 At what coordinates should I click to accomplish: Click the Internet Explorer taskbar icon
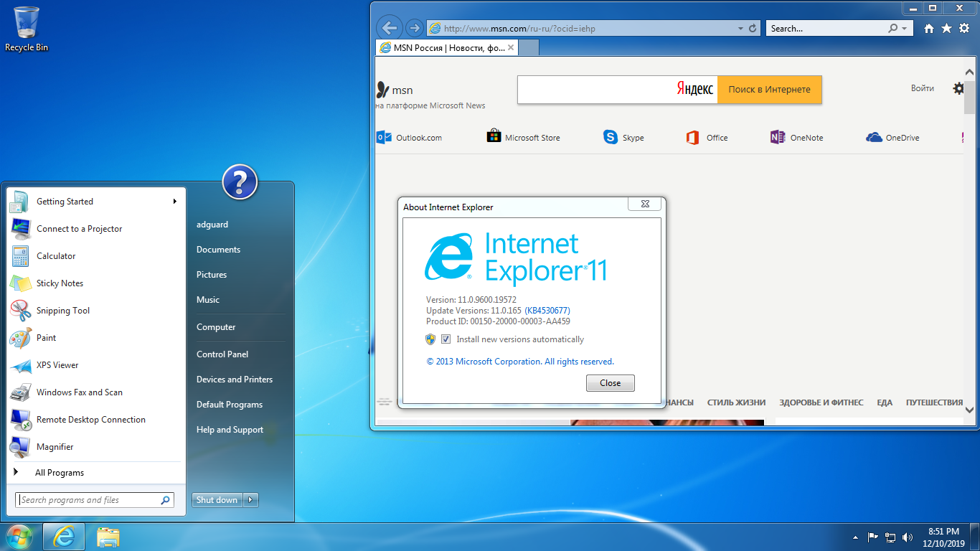pos(64,537)
